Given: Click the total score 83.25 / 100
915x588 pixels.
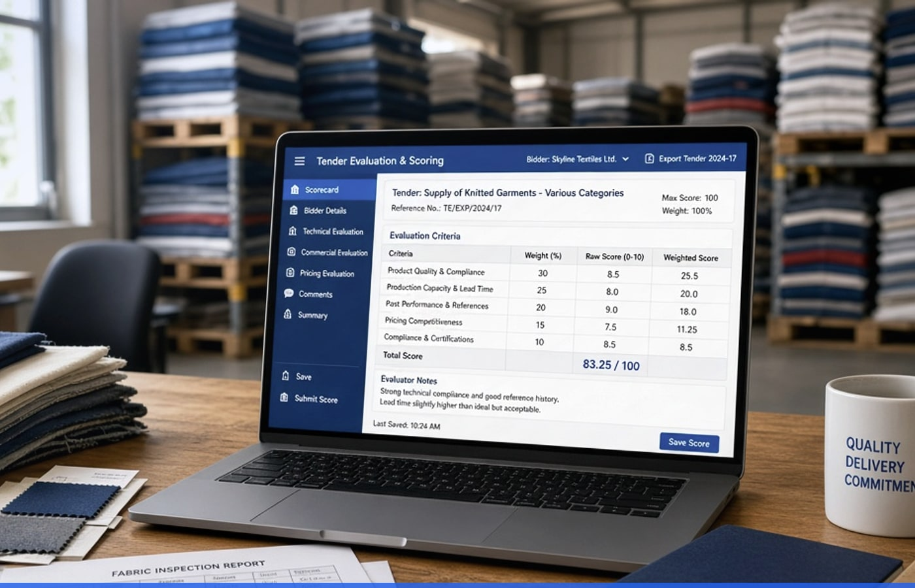Looking at the screenshot, I should tap(611, 365).
